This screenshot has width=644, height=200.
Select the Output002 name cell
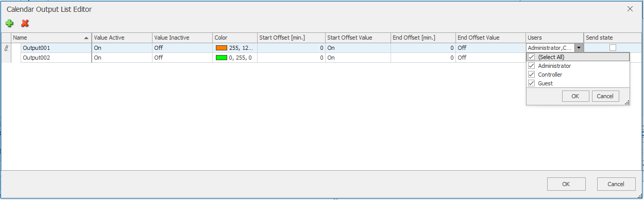pyautogui.click(x=56, y=58)
